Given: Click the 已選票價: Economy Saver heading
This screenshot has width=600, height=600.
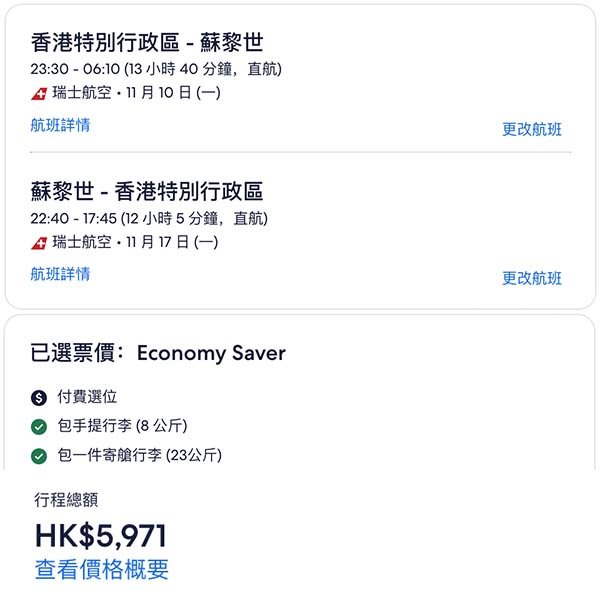Looking at the screenshot, I should (158, 353).
